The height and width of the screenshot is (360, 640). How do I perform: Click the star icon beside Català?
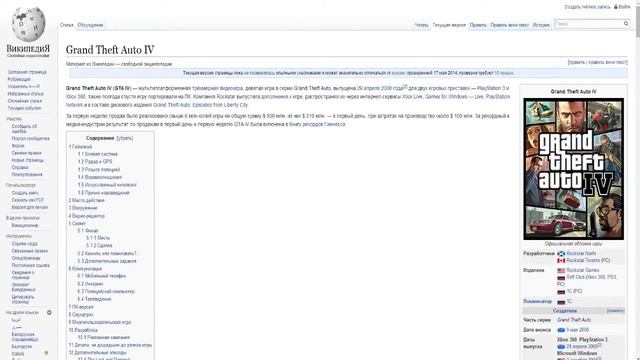[46, 353]
